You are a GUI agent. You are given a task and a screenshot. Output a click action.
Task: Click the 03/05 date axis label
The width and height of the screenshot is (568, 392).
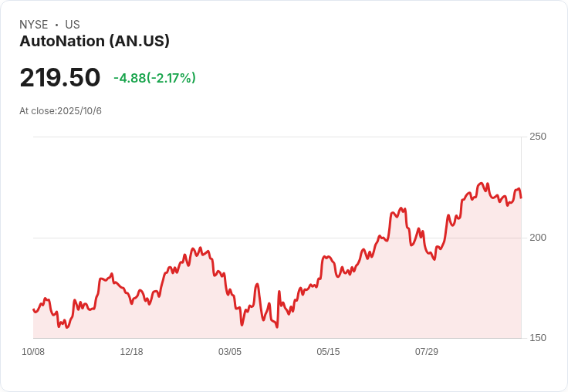click(x=230, y=352)
